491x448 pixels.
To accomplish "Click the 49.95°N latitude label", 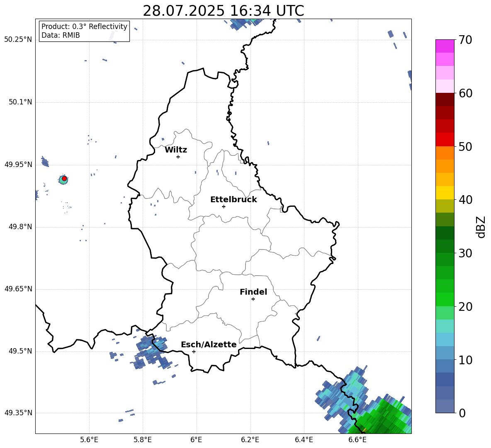I will click(x=18, y=165).
